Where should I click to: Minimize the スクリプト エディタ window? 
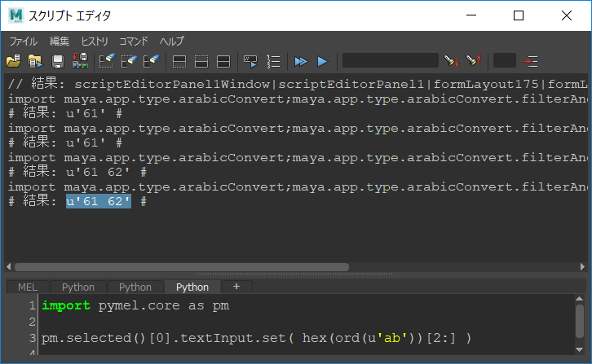(x=471, y=15)
